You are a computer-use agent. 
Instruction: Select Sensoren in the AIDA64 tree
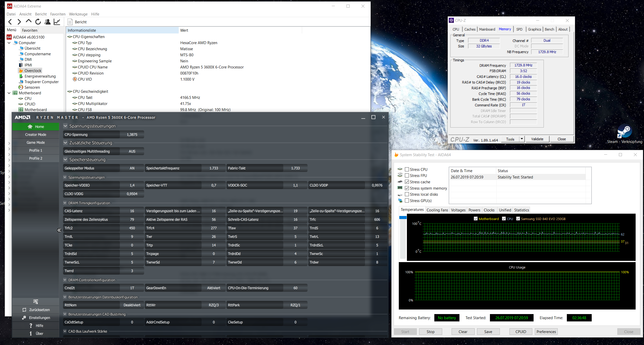coord(32,87)
